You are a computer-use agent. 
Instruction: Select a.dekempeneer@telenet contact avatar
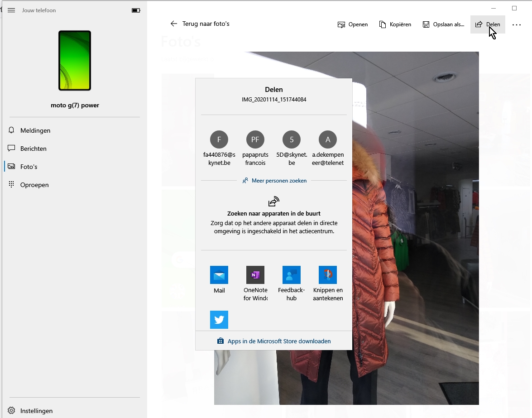(328, 139)
